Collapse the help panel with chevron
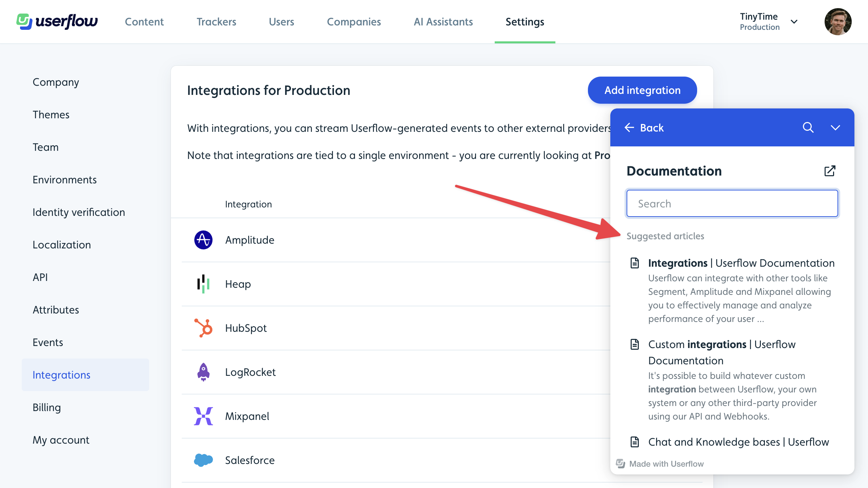 click(x=835, y=127)
